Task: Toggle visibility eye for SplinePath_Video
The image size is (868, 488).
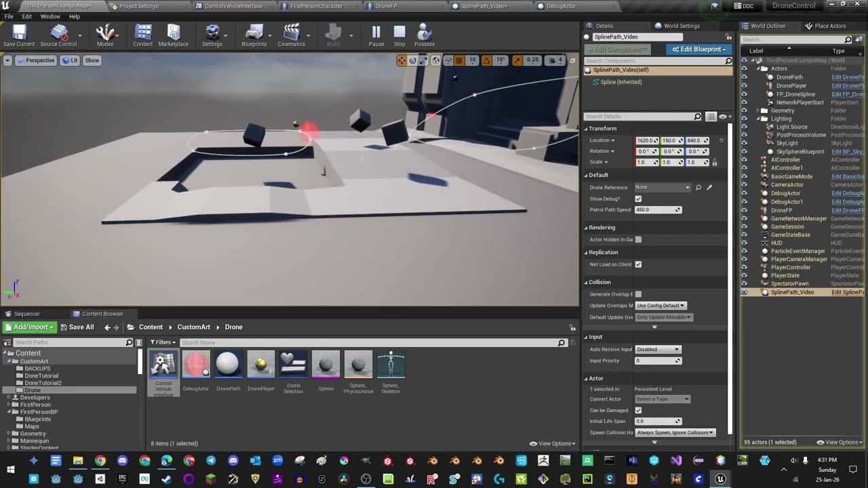Action: pyautogui.click(x=744, y=292)
